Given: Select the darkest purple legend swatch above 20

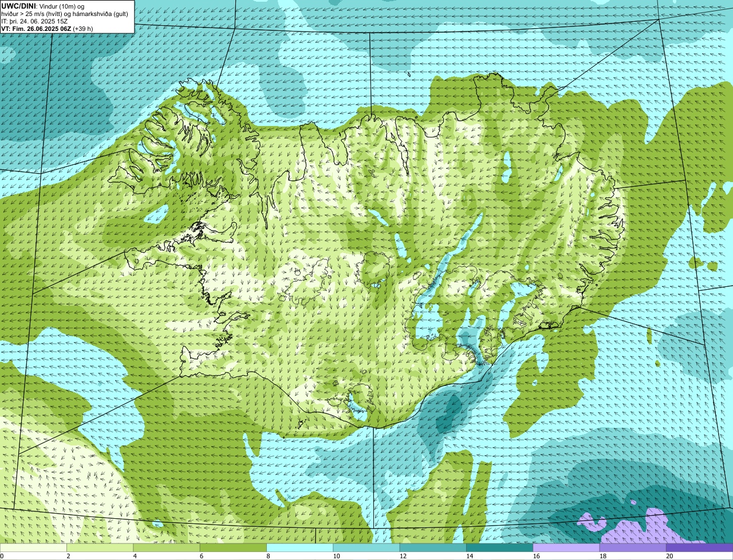Looking at the screenshot, I should point(700,548).
